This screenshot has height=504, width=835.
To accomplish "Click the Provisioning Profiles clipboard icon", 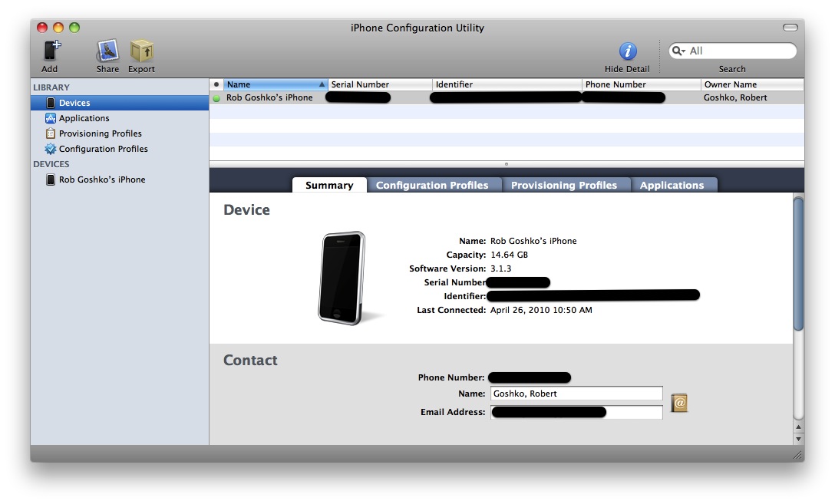I will tap(50, 133).
